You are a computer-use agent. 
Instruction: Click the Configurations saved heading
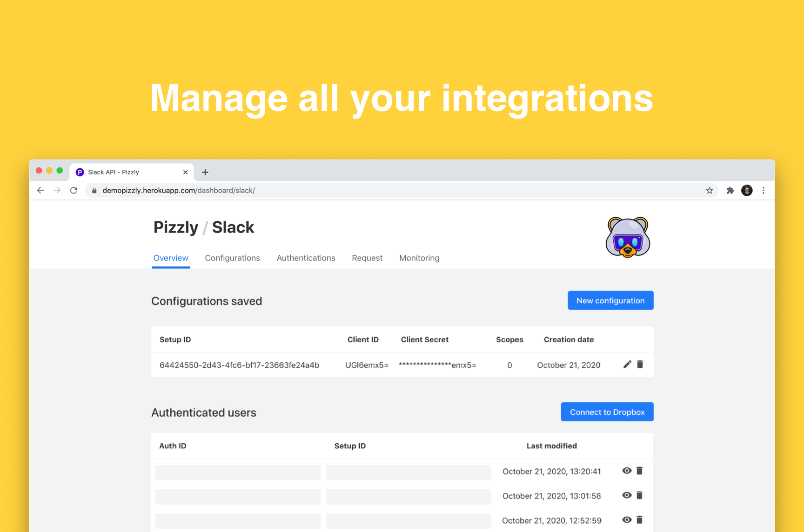(x=207, y=301)
